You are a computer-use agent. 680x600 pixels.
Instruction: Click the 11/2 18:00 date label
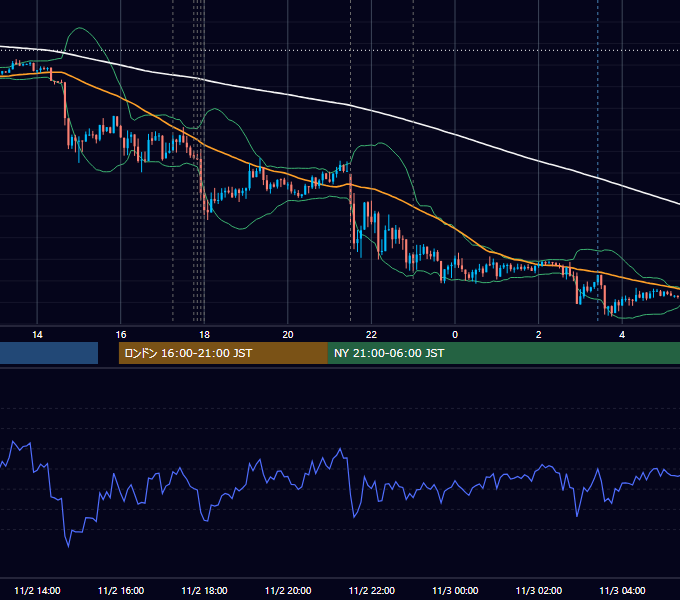click(204, 590)
